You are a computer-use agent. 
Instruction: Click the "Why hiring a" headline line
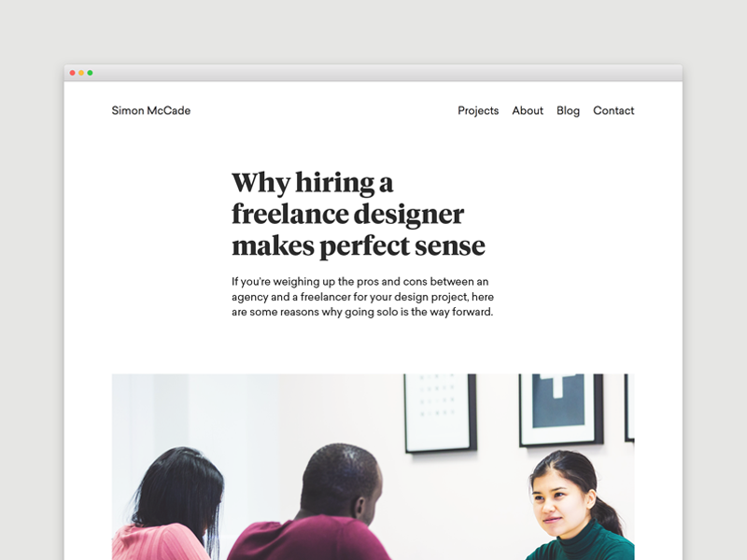coord(313,183)
